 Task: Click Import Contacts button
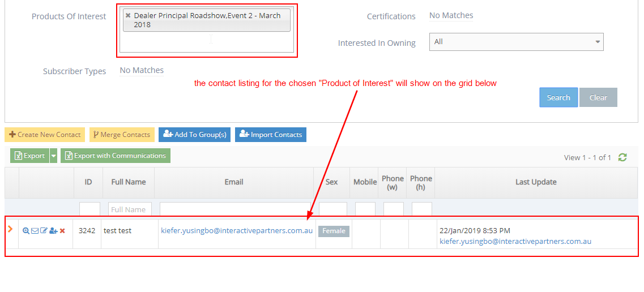point(271,135)
